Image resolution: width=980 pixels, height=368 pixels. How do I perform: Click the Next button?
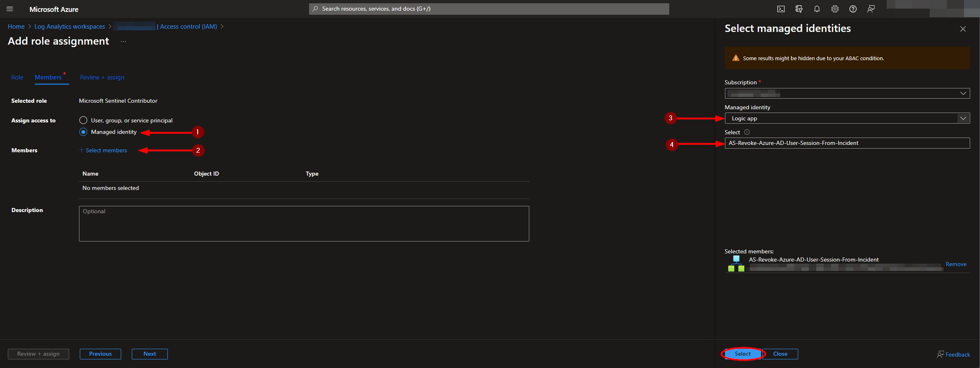(149, 354)
